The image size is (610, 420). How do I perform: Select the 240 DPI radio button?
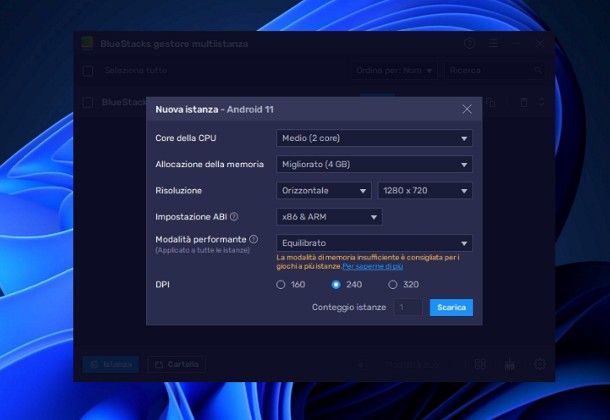[336, 285]
